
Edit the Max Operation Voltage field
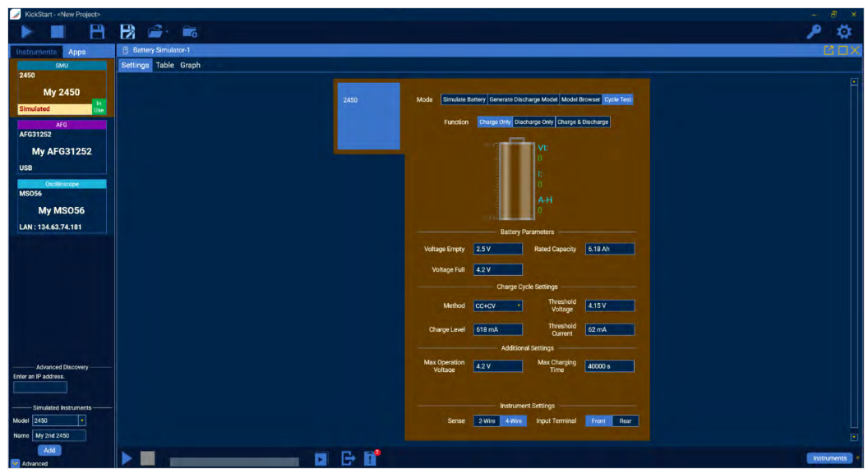(497, 366)
